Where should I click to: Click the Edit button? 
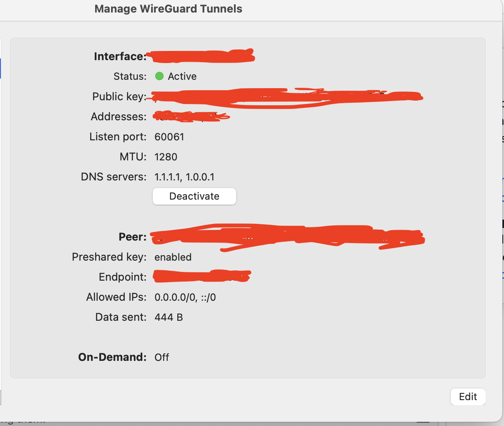click(x=468, y=396)
